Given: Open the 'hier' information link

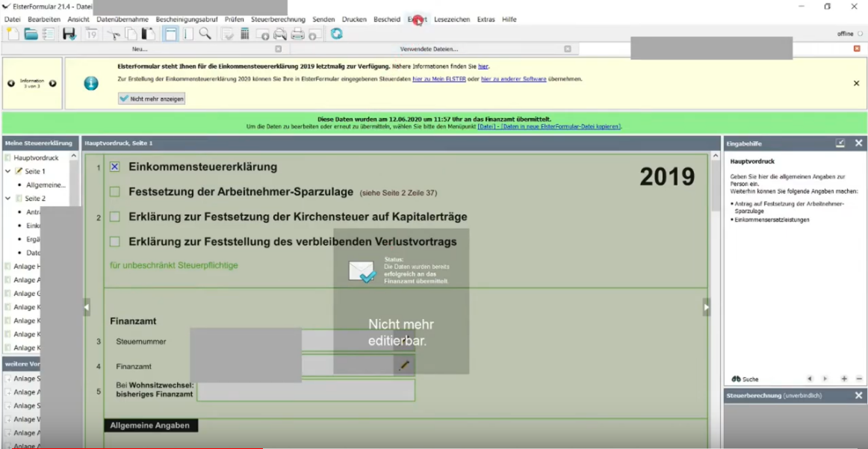Looking at the screenshot, I should (x=483, y=66).
